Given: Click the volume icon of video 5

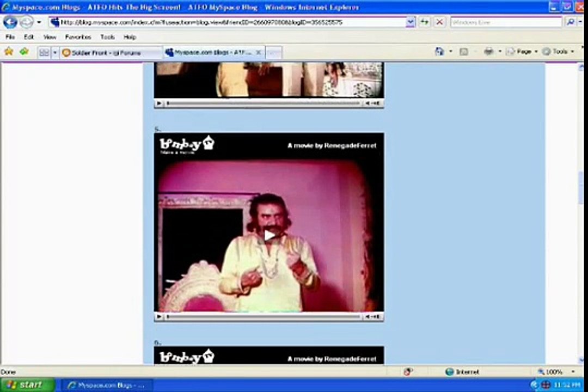Looking at the screenshot, I should [x=373, y=317].
